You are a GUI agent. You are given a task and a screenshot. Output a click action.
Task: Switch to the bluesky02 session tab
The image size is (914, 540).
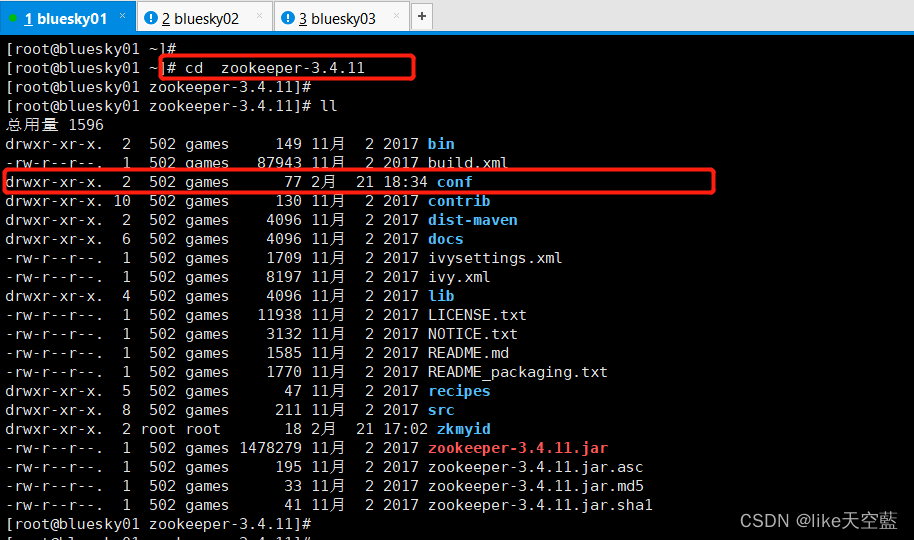pos(204,17)
